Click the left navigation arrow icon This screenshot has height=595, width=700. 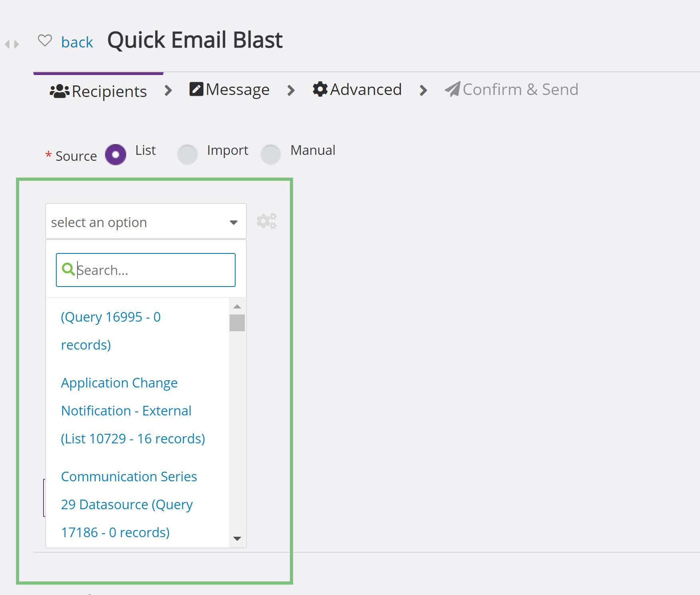click(7, 44)
